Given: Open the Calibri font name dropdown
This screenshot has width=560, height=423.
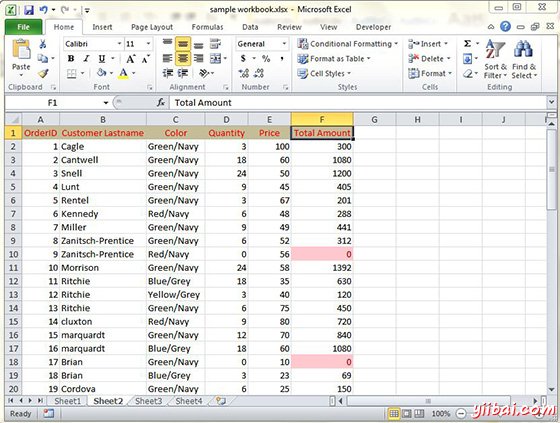Looking at the screenshot, I should (x=119, y=44).
